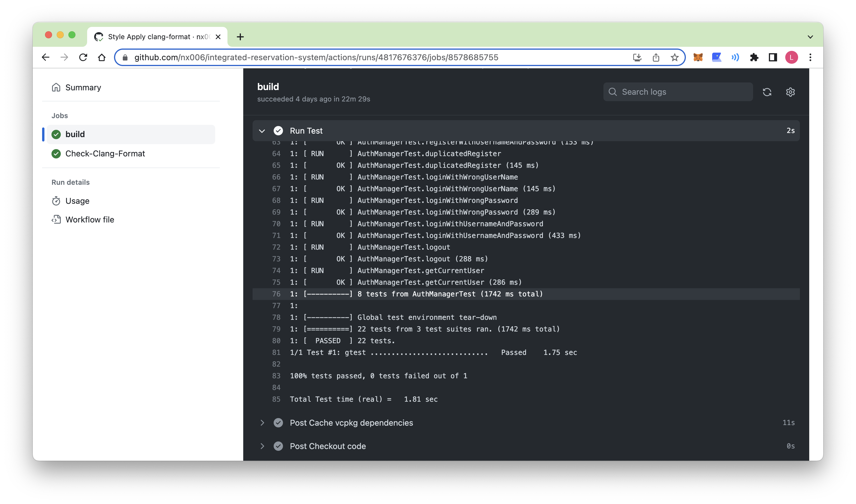Click the build job green check icon
This screenshot has height=504, width=856.
pos(56,134)
